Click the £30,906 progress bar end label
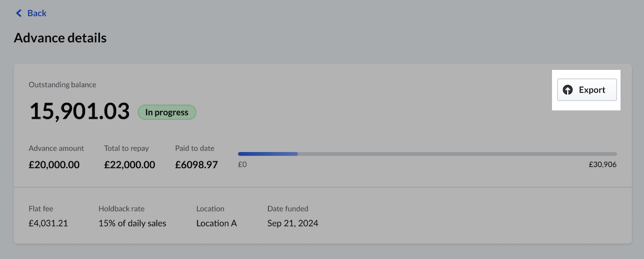This screenshot has height=259, width=644. coord(602,164)
